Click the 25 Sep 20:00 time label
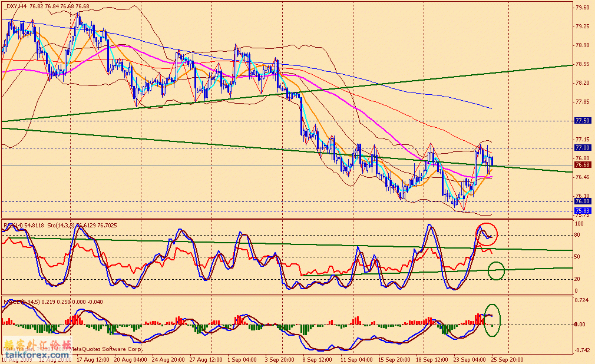The width and height of the screenshot is (595, 364). [x=507, y=359]
